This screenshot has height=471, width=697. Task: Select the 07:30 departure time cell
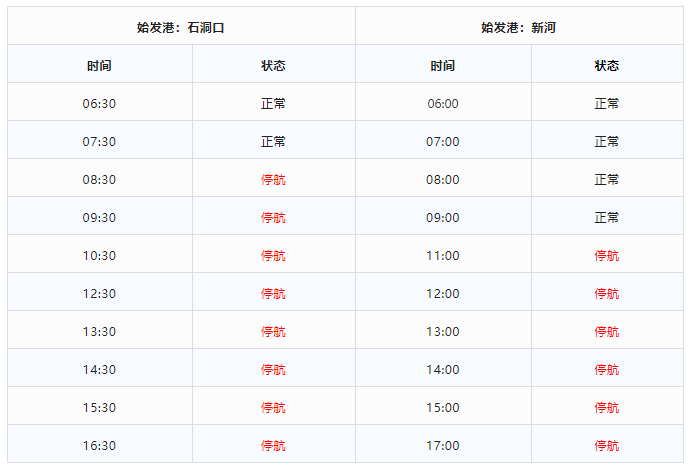pyautogui.click(x=99, y=141)
